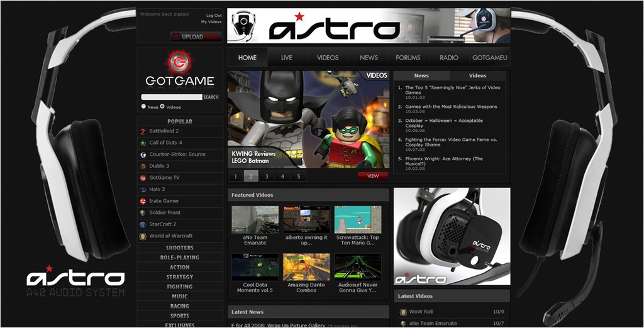Viewport: 644px width, 328px height.
Task: Click the Astro top banner logo
Action: (334, 27)
